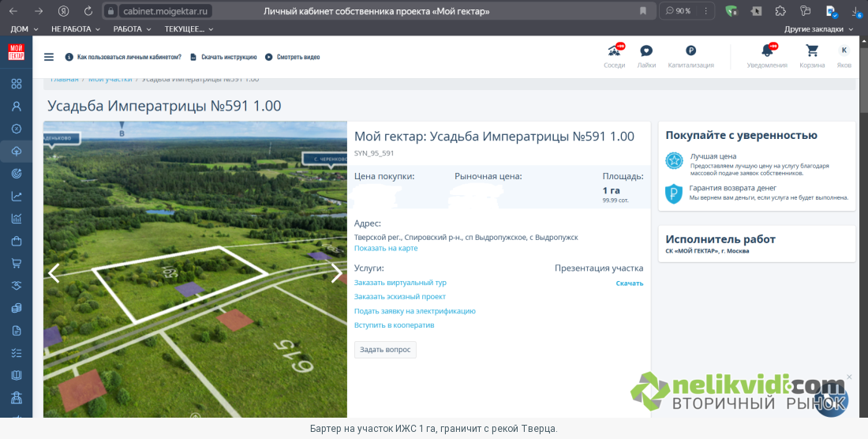This screenshot has width=868, height=439.
Task: Bookmark this page in address bar
Action: point(643,11)
